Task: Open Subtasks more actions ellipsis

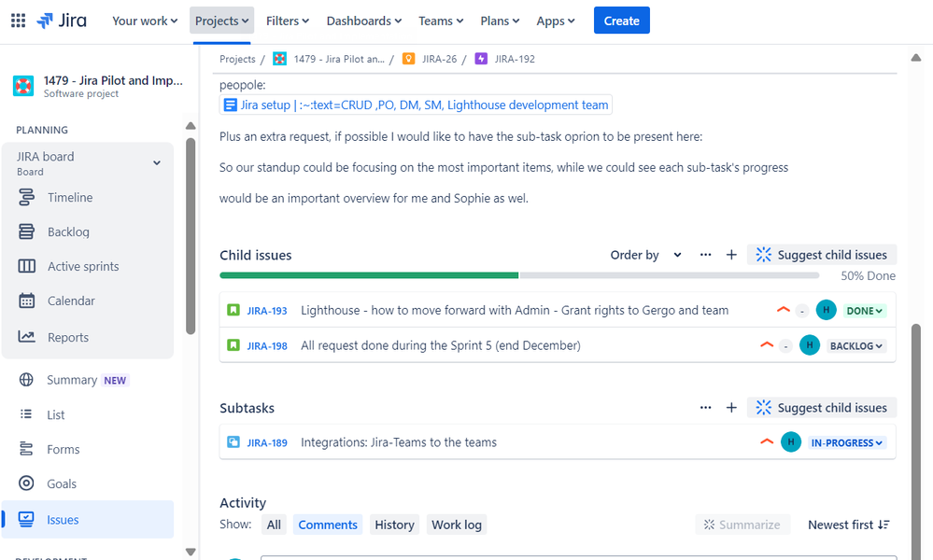Action: (x=706, y=408)
